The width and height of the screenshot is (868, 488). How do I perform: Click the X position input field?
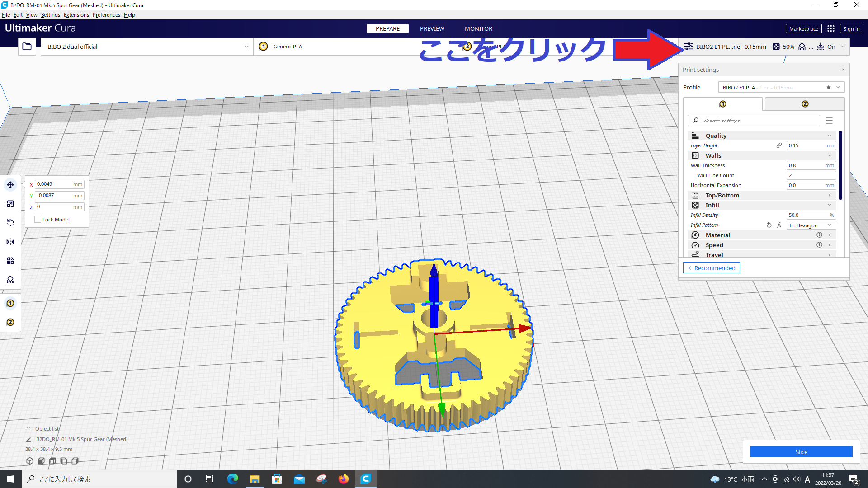pyautogui.click(x=60, y=184)
